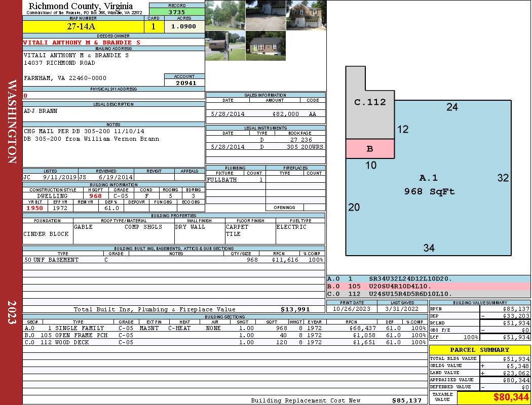This screenshot has width=532, height=405.
Task: Select the last saved date 3/31/2022
Action: coord(402,309)
